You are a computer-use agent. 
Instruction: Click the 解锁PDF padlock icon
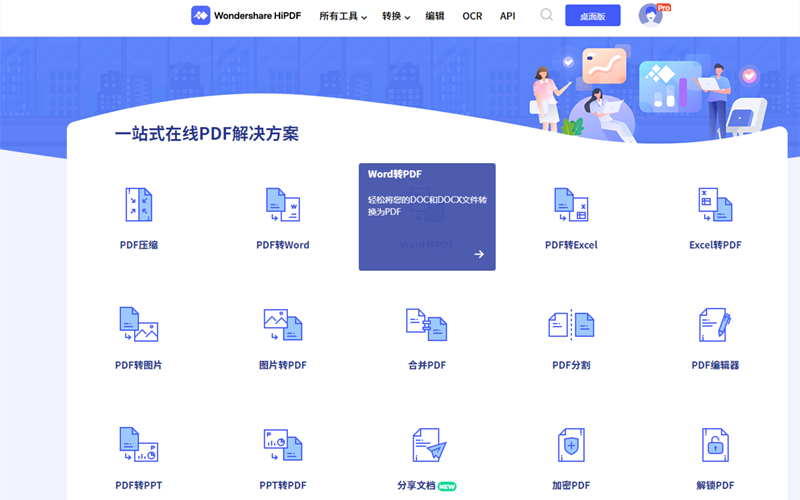tap(715, 445)
